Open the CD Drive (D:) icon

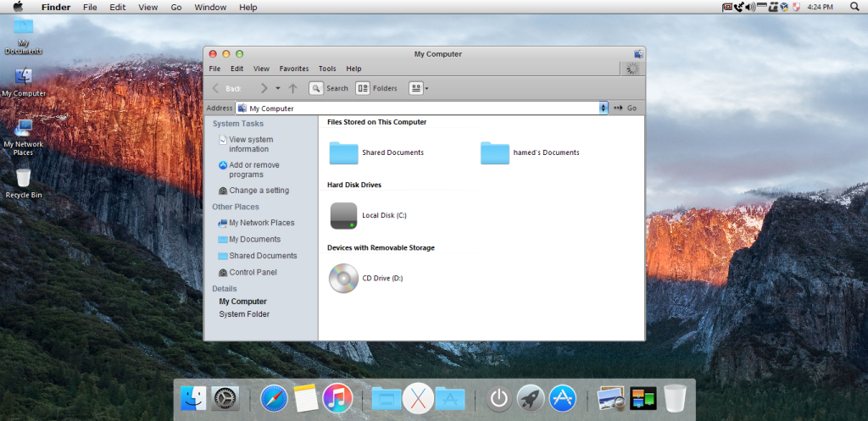tap(343, 278)
